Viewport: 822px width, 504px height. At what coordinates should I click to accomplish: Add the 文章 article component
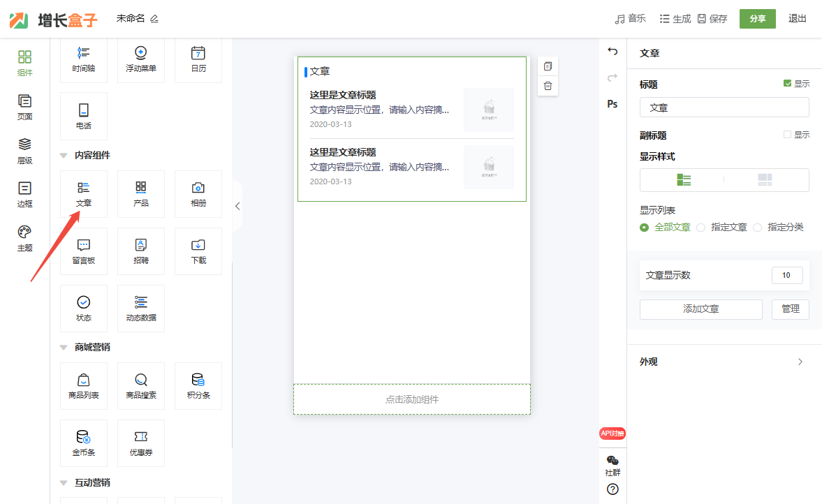click(84, 193)
